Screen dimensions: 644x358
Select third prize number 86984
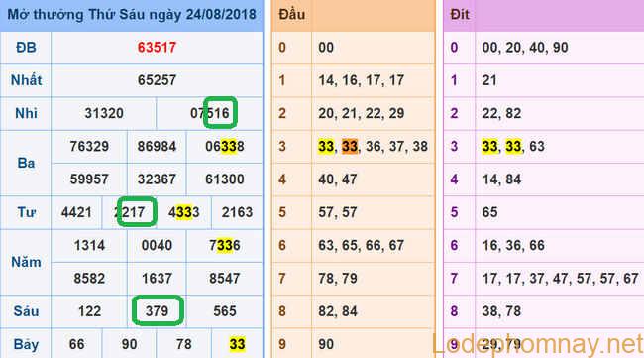click(x=157, y=146)
